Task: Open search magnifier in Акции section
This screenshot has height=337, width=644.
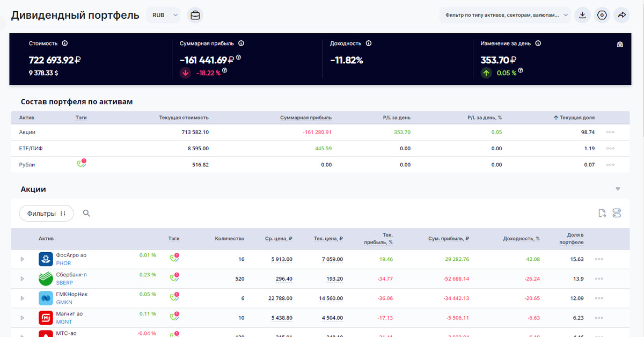Action: click(x=87, y=214)
